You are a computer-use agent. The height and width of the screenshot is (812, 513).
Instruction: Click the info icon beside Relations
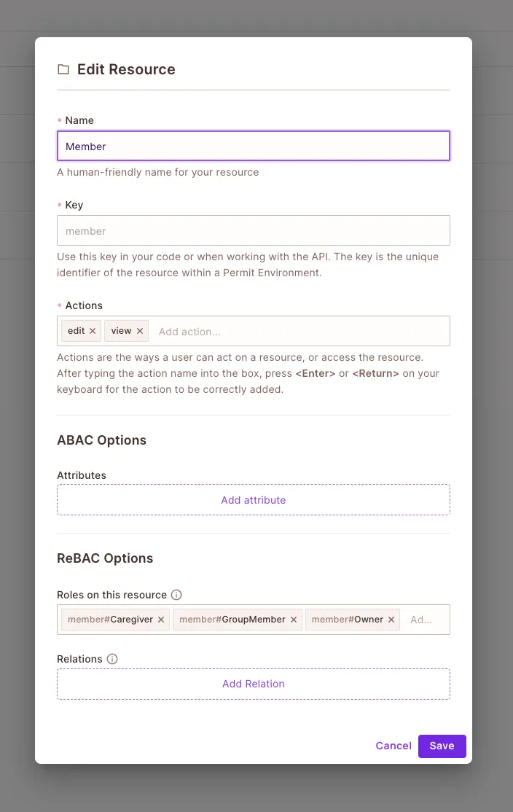tap(112, 659)
